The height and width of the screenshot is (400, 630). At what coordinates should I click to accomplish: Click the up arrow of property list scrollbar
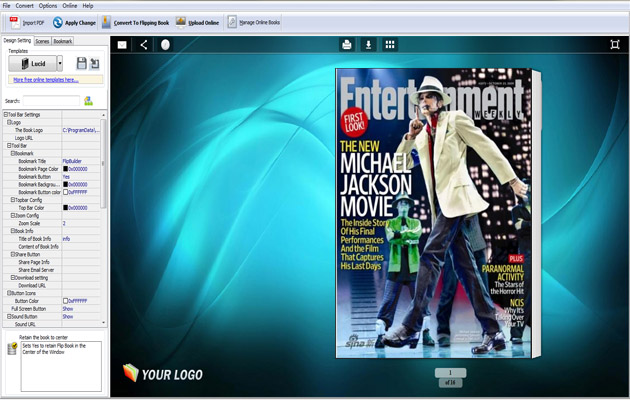(x=104, y=115)
